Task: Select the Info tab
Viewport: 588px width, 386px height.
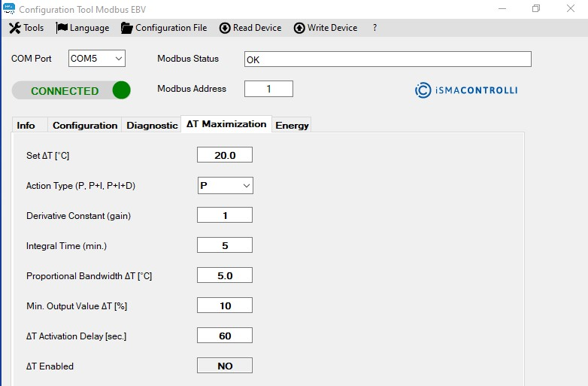Action: tap(26, 126)
